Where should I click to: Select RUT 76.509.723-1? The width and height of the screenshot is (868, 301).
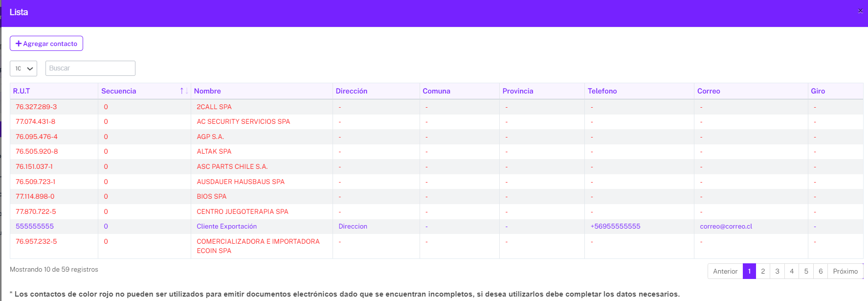click(36, 182)
